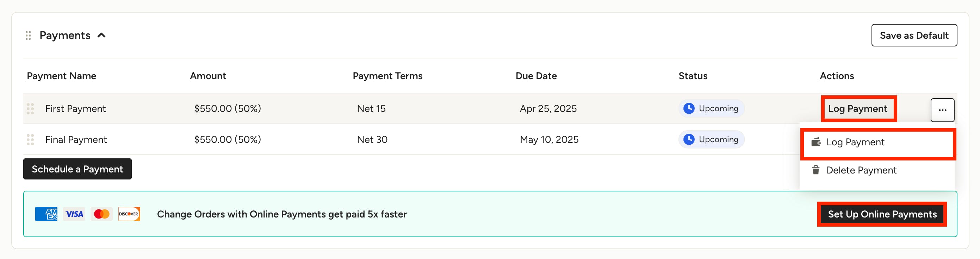980x259 pixels.
Task: Click the Visa card icon
Action: coord(74,214)
